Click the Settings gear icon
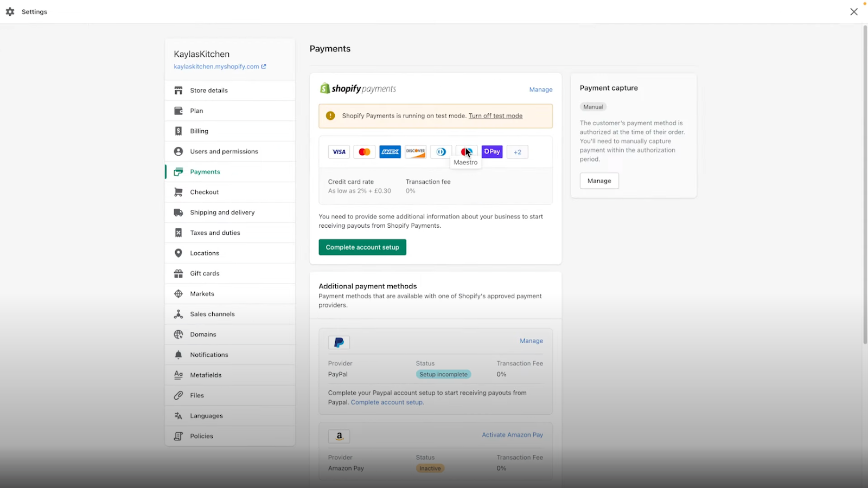Viewport: 868px width, 488px height. tap(10, 11)
